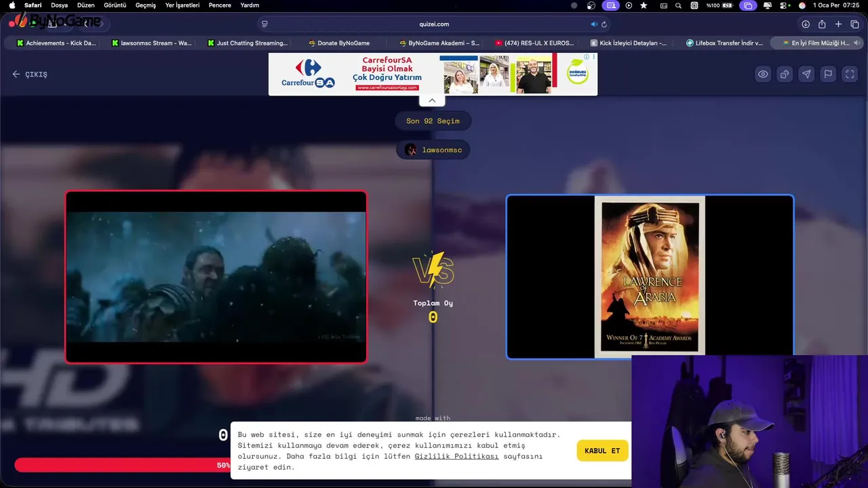868x488 pixels.
Task: Open Safari downloads icon
Action: pos(806,24)
